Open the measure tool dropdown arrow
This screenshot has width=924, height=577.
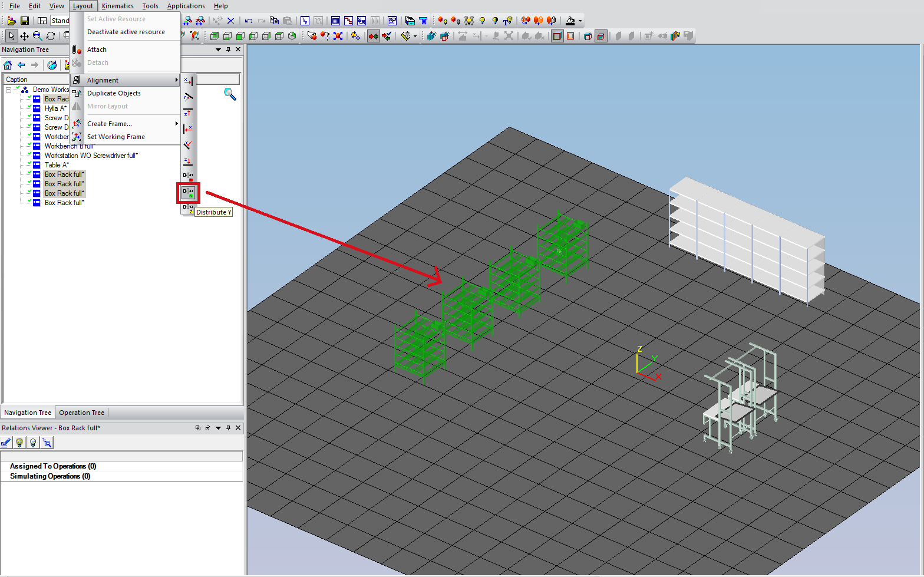[415, 36]
